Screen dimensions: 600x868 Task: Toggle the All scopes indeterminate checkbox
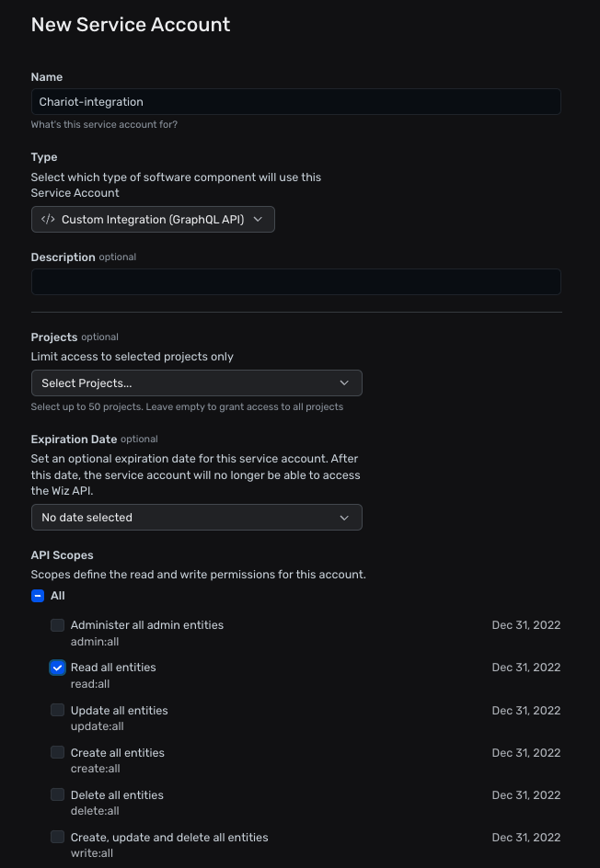click(38, 596)
